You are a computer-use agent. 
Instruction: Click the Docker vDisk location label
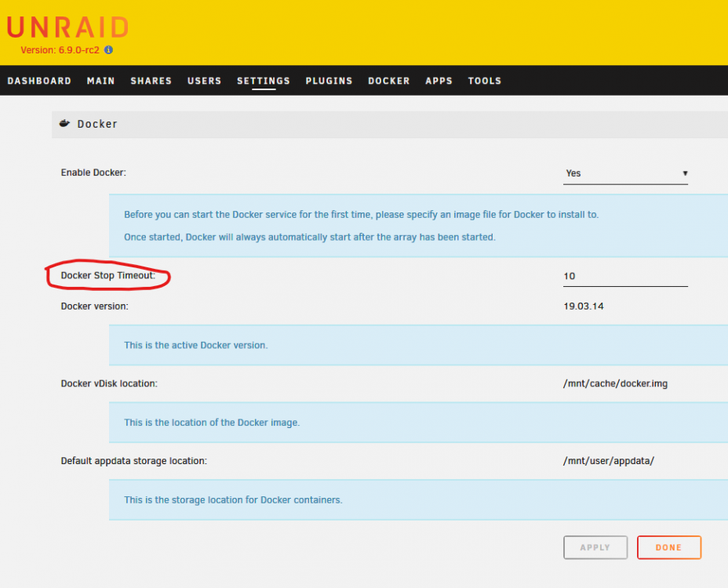coord(109,383)
